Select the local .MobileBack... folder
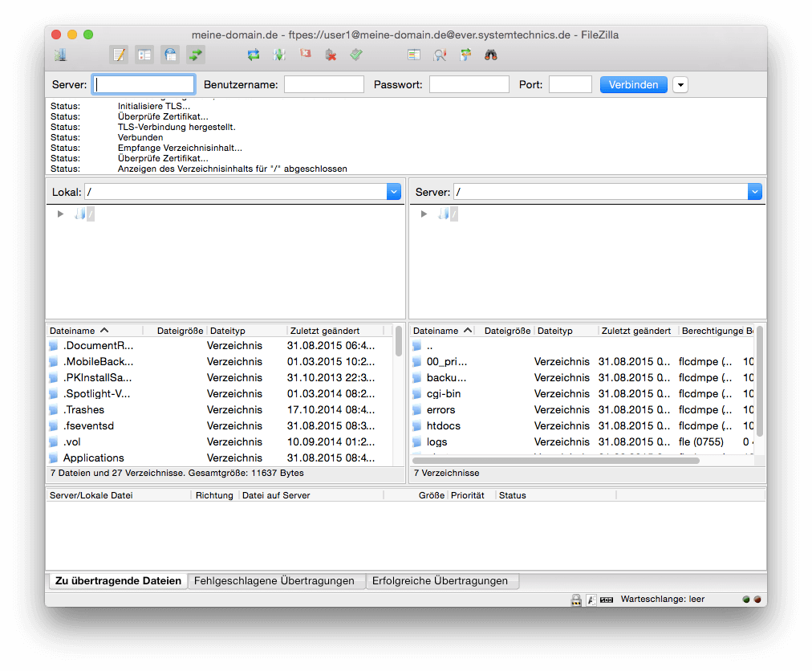The width and height of the screenshot is (812, 671). pyautogui.click(x=220, y=362)
